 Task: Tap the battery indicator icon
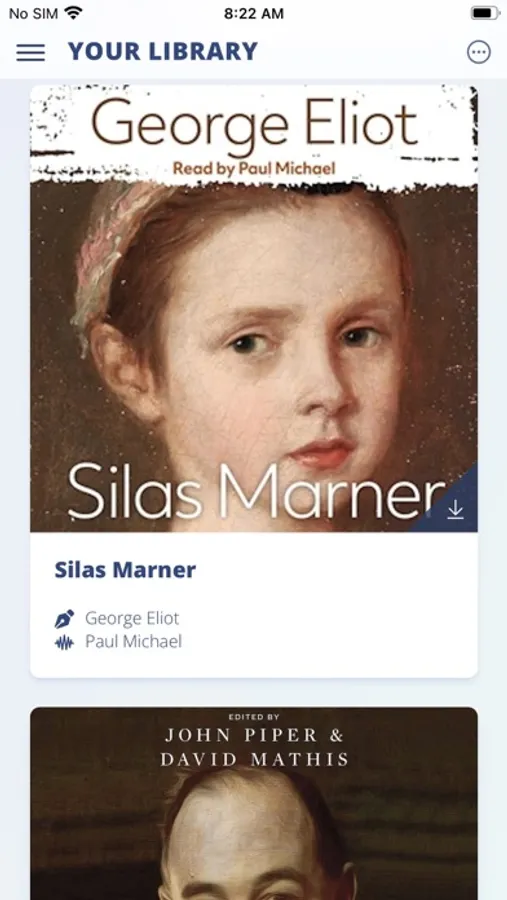(485, 13)
